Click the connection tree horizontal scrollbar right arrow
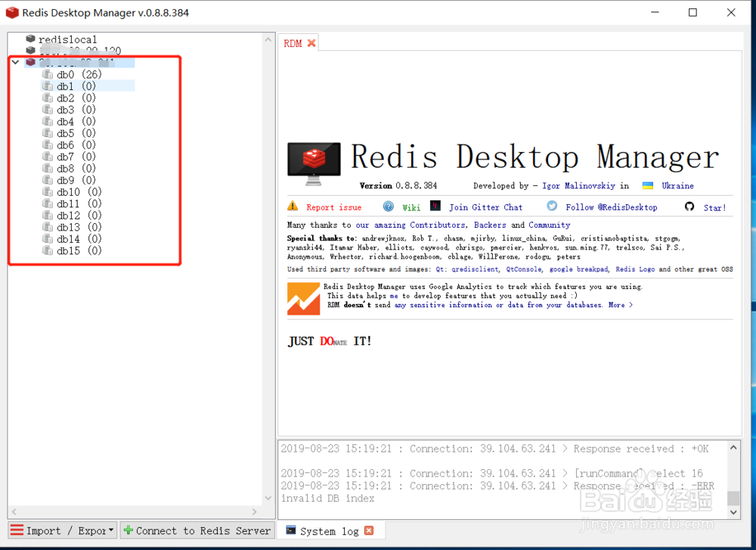The image size is (756, 550). coord(255,511)
